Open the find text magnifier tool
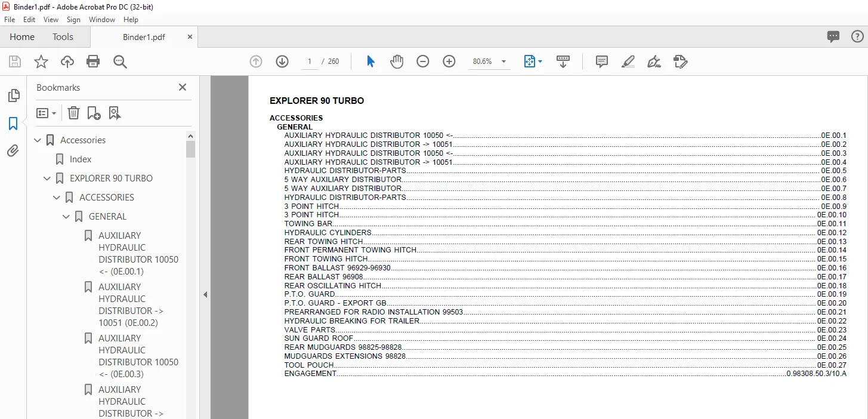Screen dimensions: 868x419 click(x=120, y=61)
